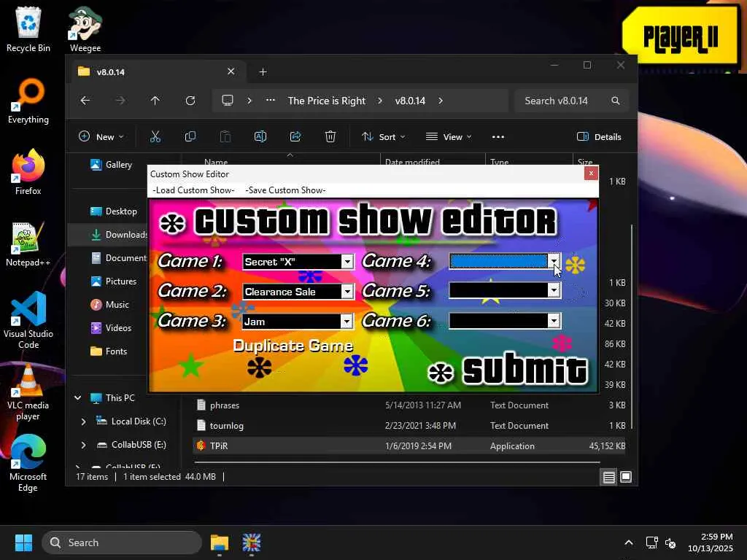747x560 pixels.
Task: Switch to details list view
Action: (609, 477)
